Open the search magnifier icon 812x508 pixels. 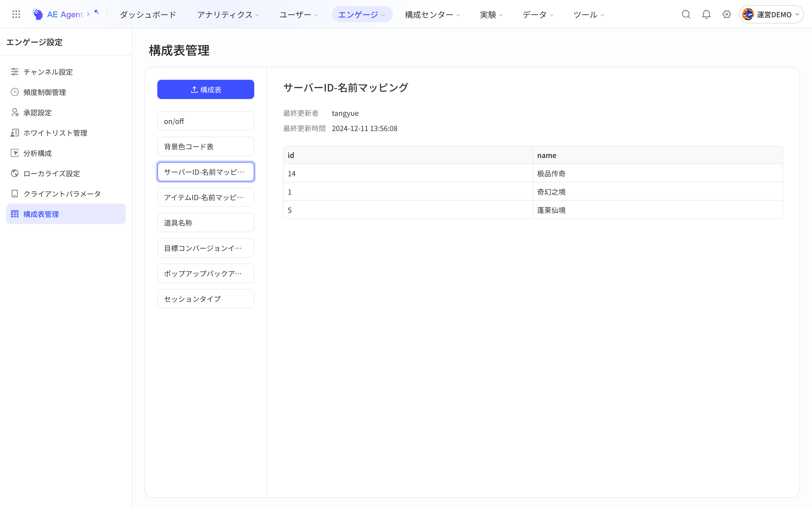pos(686,14)
